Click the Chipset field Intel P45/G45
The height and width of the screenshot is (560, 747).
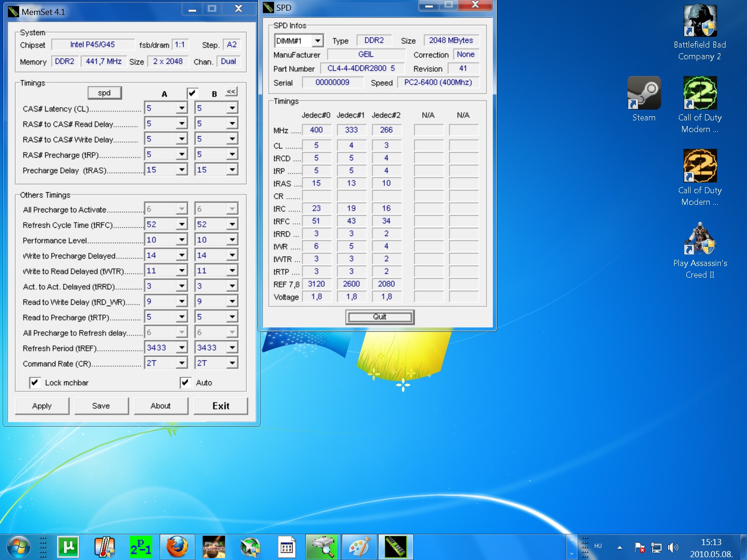[92, 45]
